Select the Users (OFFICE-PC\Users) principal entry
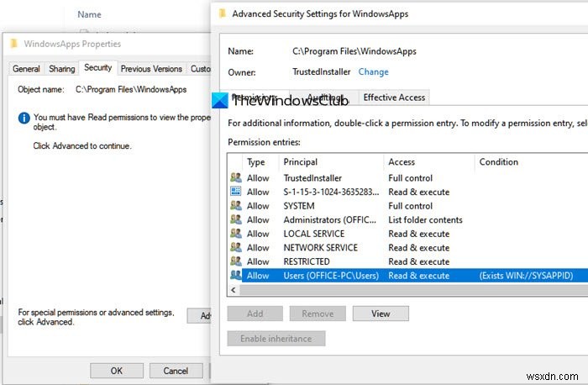 [331, 276]
